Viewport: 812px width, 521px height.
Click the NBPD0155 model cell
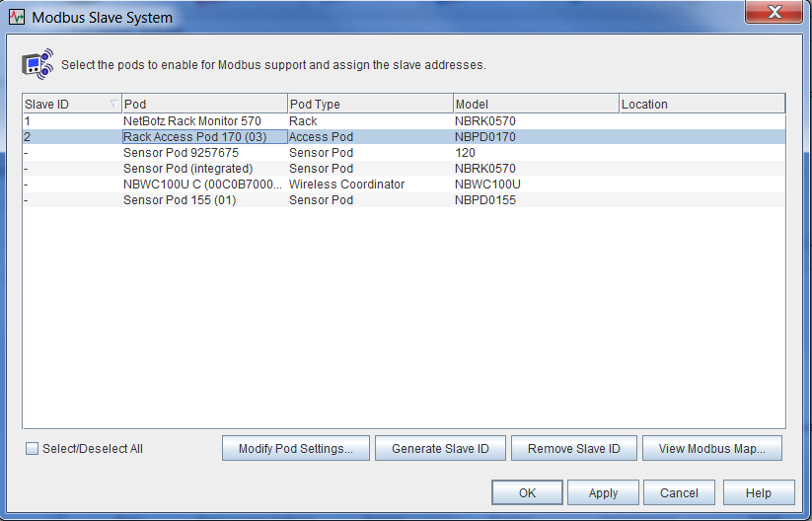click(536, 200)
